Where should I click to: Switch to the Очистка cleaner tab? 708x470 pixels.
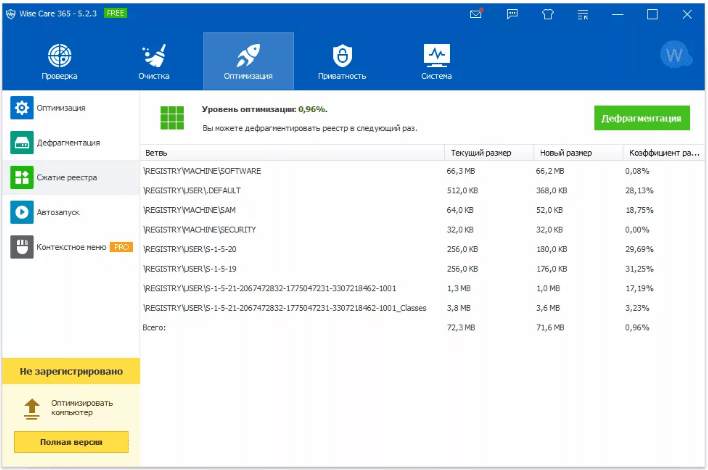coord(154,61)
